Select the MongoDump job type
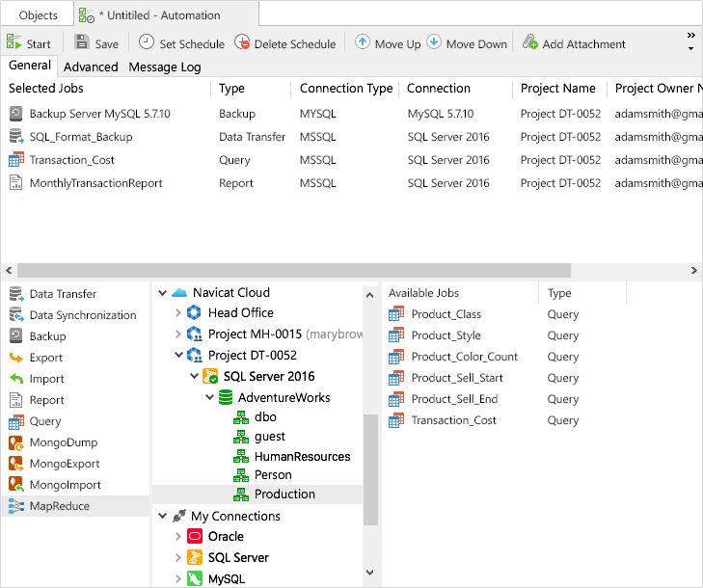Screen dimensions: 703x588 tap(64, 442)
